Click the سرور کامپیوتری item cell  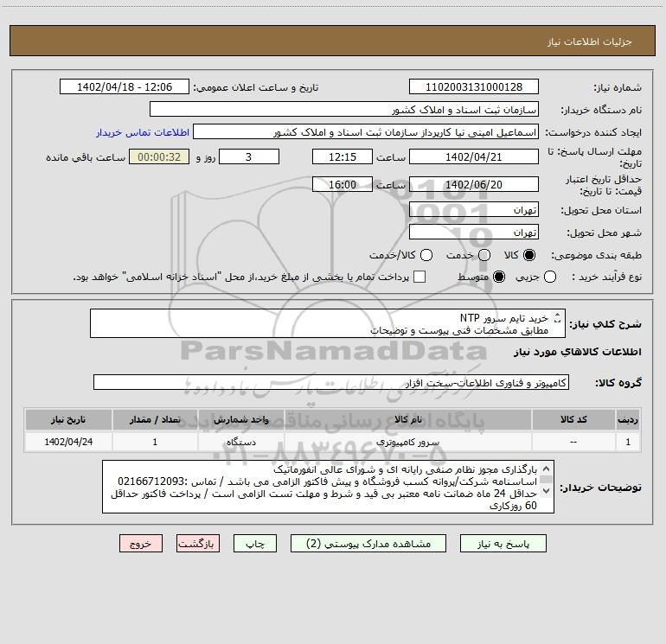tap(407, 442)
